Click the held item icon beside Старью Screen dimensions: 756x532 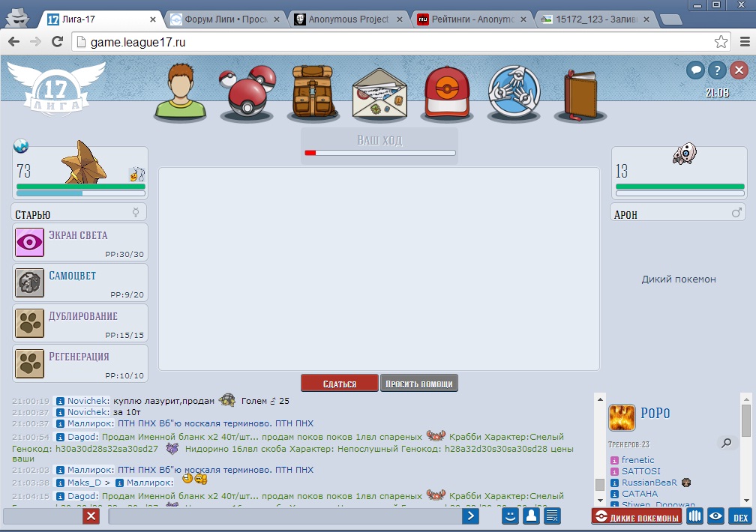(x=137, y=174)
